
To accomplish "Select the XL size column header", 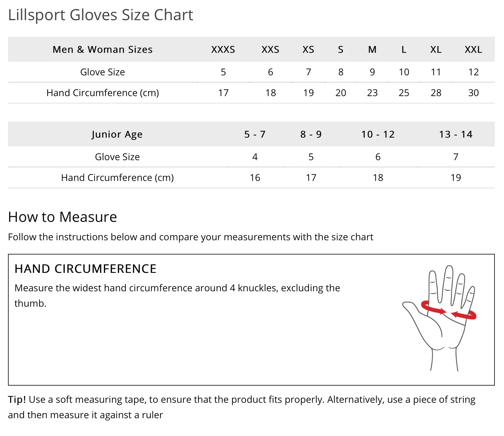I will pos(436,50).
